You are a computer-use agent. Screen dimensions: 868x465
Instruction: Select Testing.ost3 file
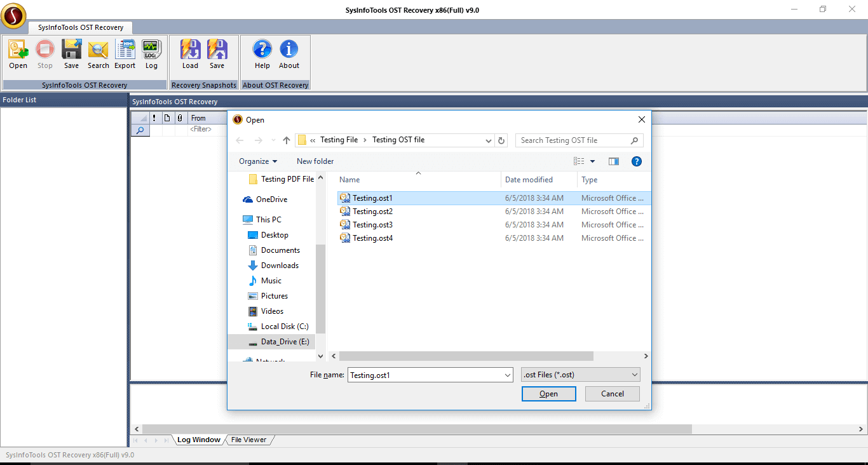[x=494, y=225]
